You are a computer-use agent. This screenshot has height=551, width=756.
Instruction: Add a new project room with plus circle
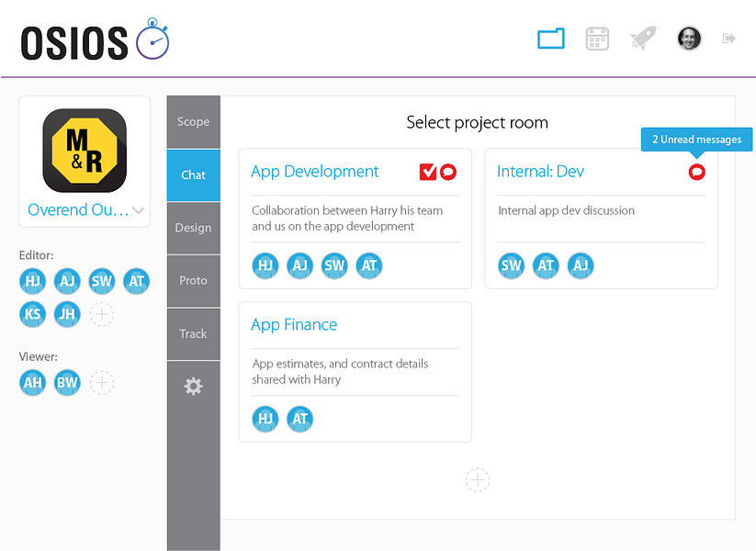[x=478, y=479]
